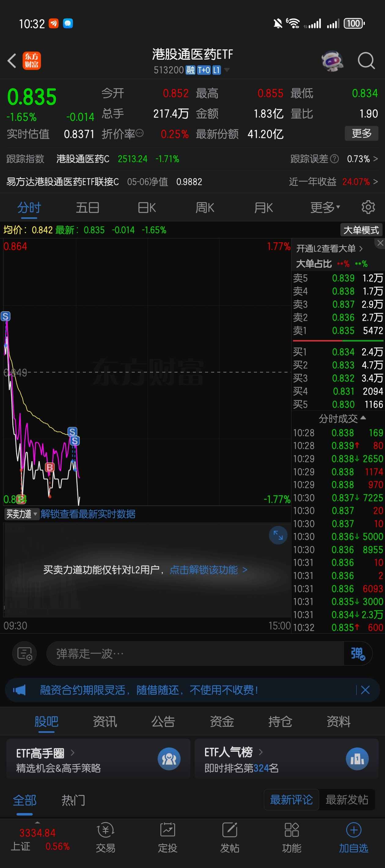Tap the red B buy marker on chart
The height and width of the screenshot is (868, 385).
(50, 467)
